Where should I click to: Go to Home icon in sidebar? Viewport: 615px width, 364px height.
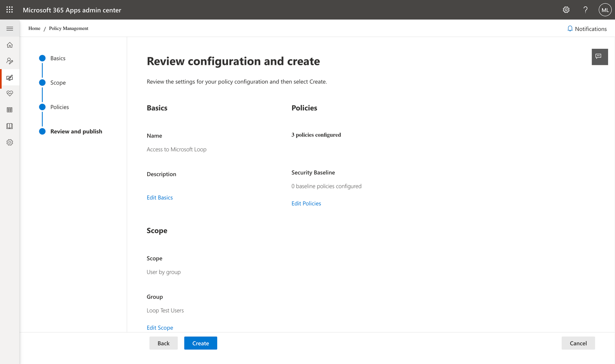click(x=10, y=45)
